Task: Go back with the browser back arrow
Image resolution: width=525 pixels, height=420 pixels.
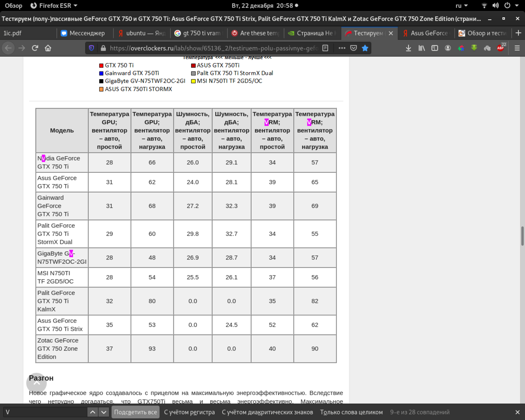Action: tap(9, 48)
